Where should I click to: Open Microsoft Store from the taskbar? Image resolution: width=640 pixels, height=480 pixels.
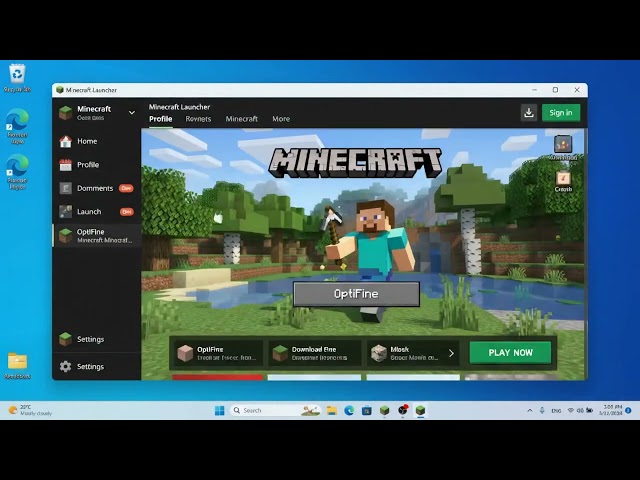(367, 411)
